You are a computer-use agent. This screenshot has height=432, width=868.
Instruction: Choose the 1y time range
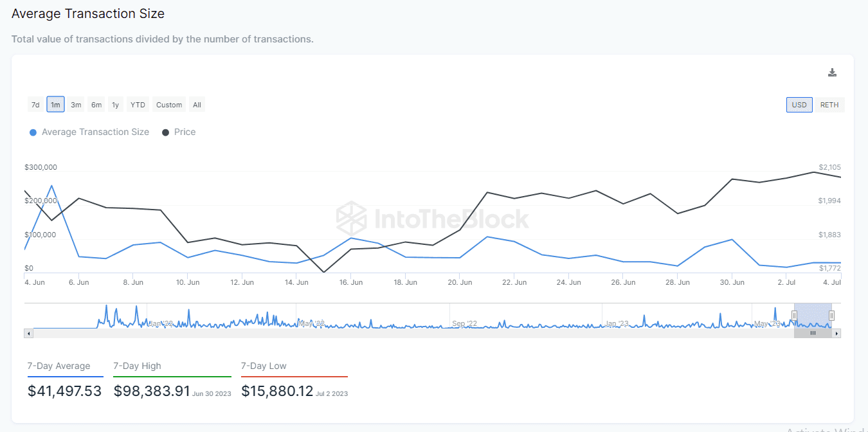(x=115, y=105)
